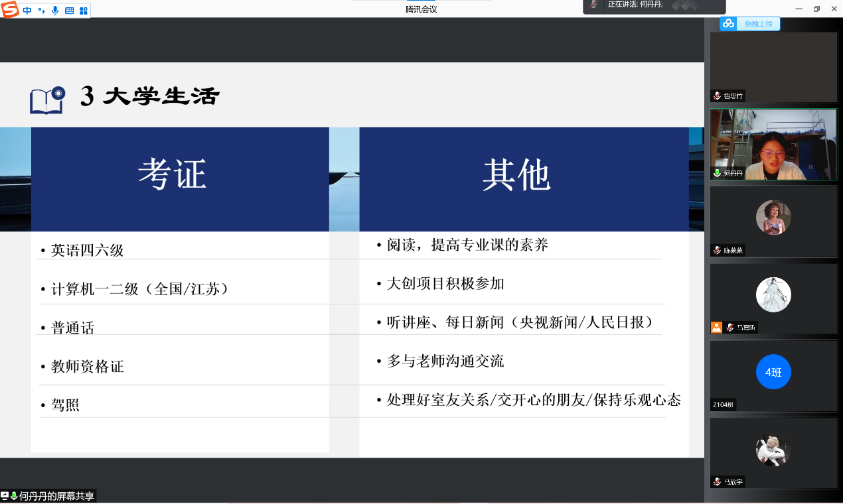Click the 拖拽上传 upload button
This screenshot has height=504, width=843.
click(x=758, y=24)
